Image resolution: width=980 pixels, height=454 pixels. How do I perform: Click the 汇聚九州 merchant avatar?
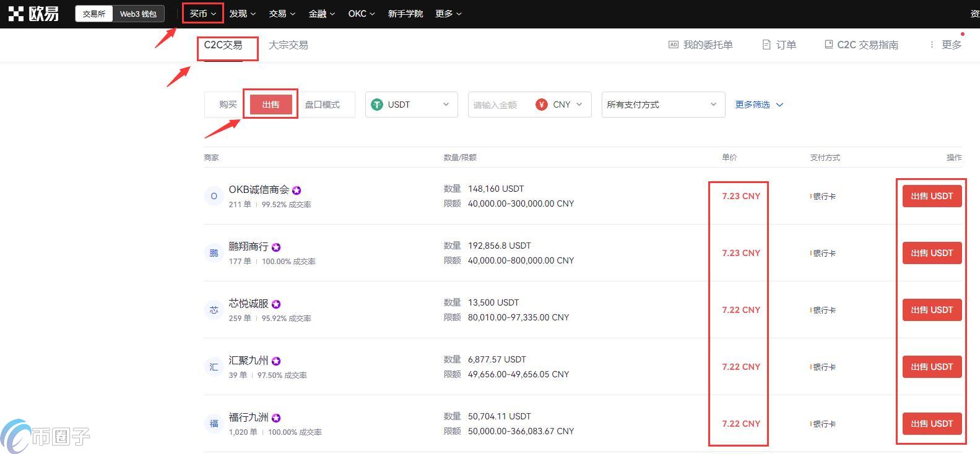[214, 367]
